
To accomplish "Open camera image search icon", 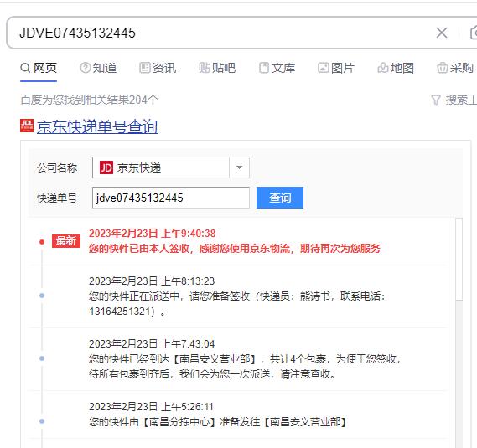I will point(474,33).
